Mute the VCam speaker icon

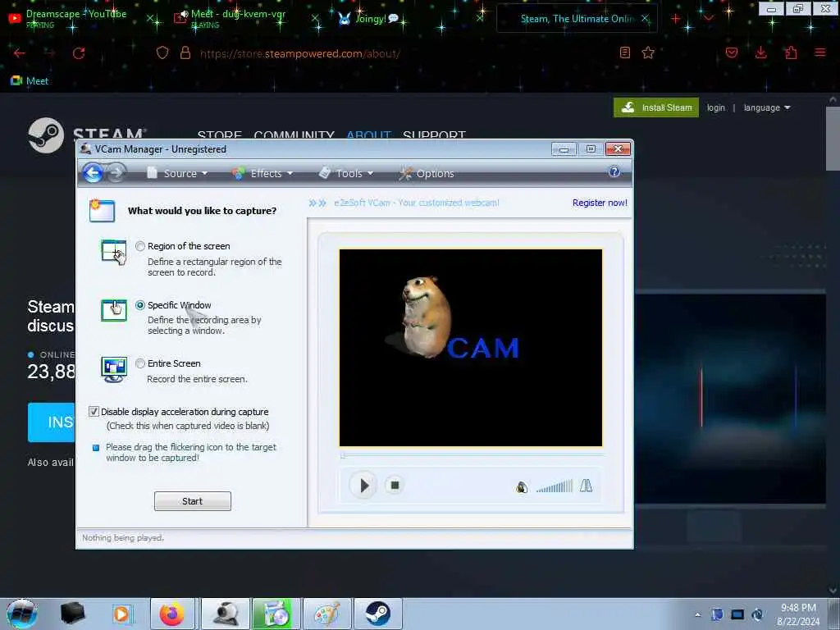point(522,487)
